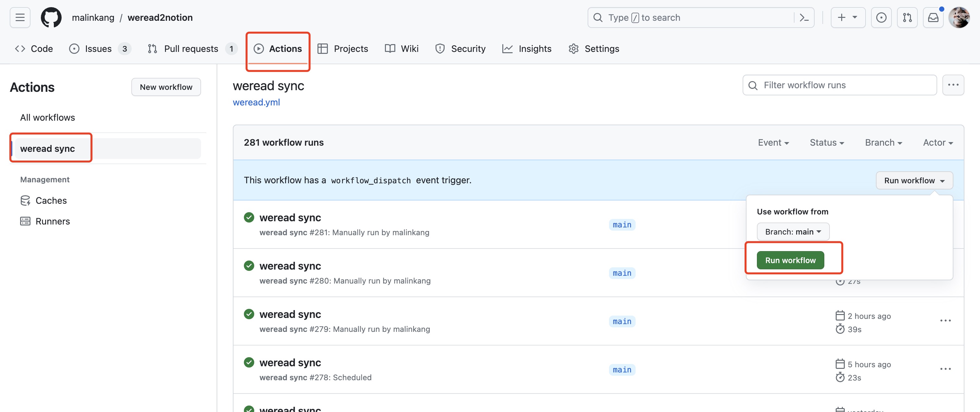Open the hamburger navigation menu
Screen dimensions: 980x412
tap(20, 18)
